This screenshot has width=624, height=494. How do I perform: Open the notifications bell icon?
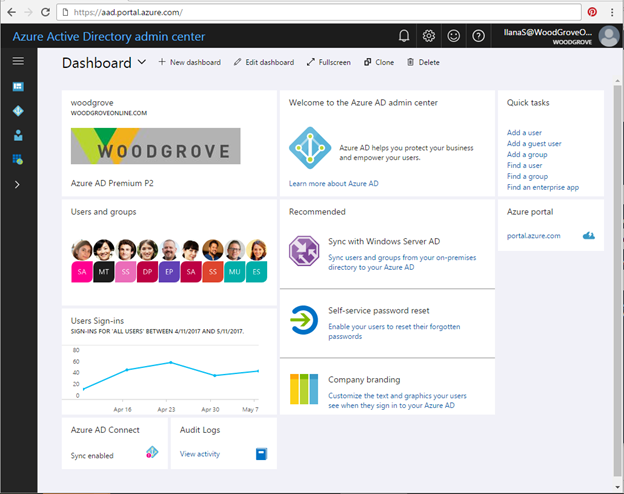404,36
